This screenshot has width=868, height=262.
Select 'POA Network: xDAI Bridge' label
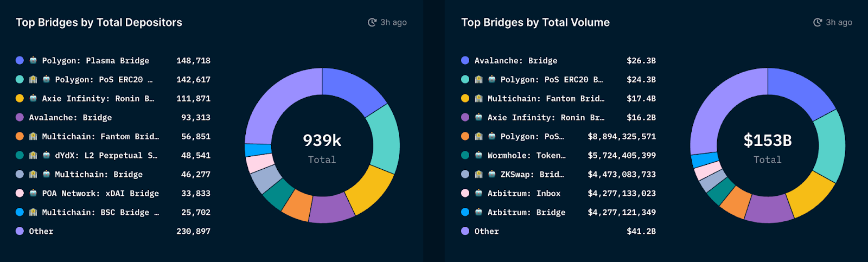point(100,193)
